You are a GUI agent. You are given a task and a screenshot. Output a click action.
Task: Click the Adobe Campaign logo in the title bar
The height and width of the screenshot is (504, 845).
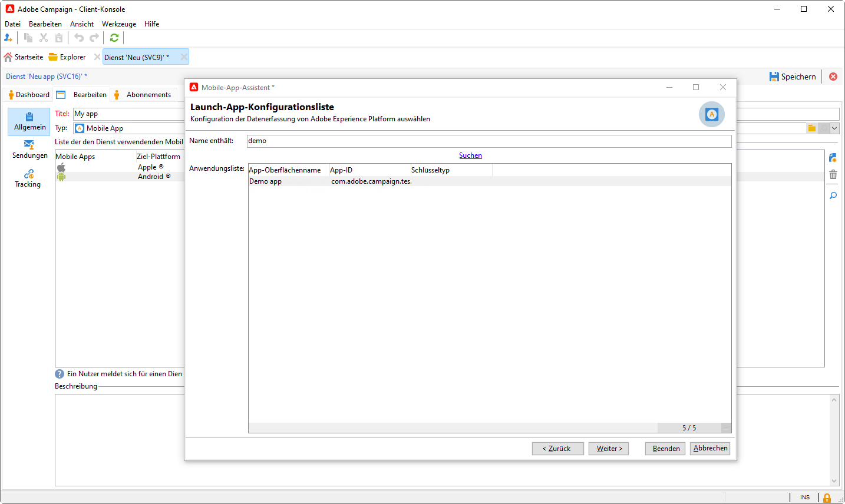tap(10, 9)
